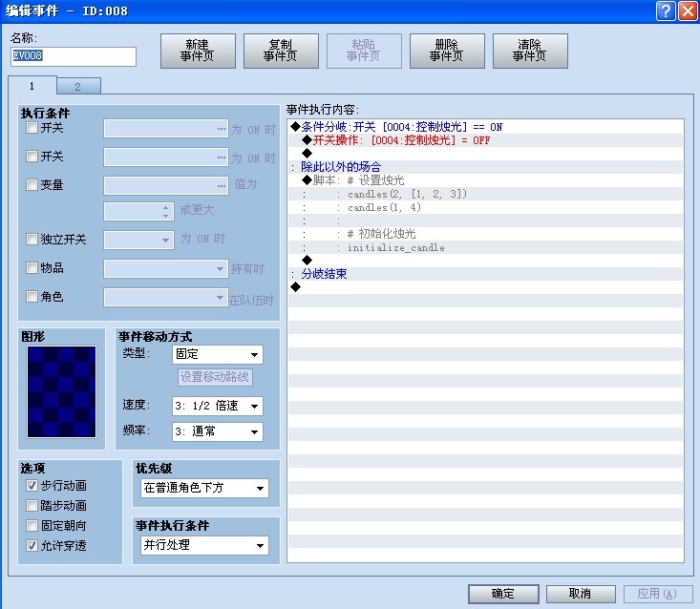Check the 变量 condition checkbox
700x609 pixels.
click(x=32, y=185)
